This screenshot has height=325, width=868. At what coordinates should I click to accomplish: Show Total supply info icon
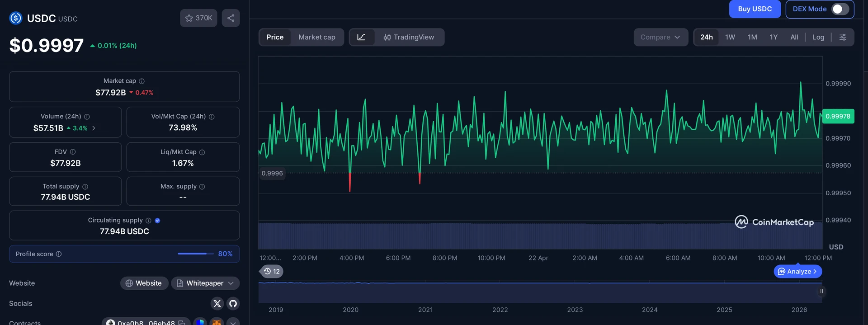[85, 187]
